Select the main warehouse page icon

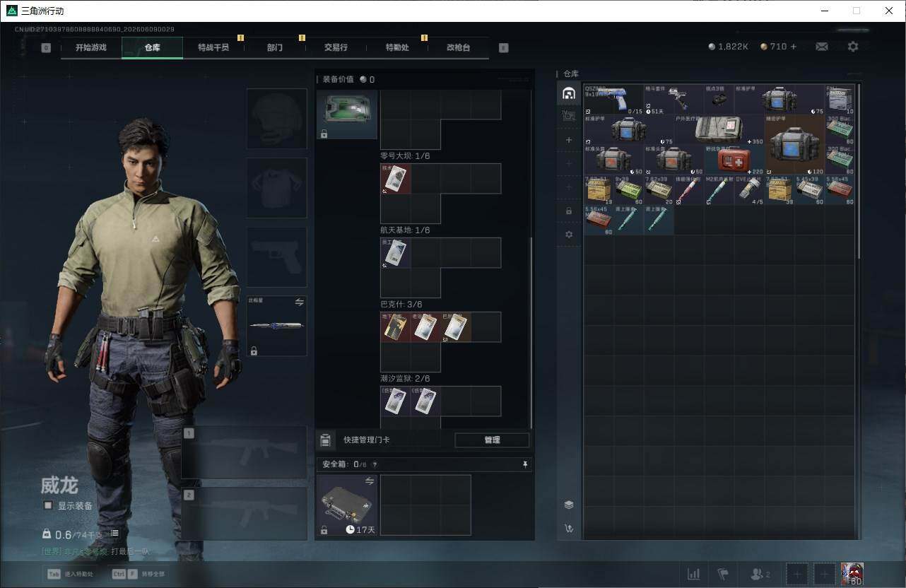[x=569, y=93]
